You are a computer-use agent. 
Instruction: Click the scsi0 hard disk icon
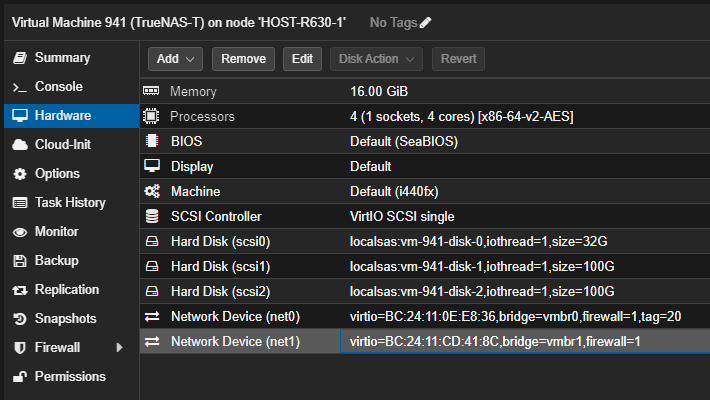tap(152, 241)
